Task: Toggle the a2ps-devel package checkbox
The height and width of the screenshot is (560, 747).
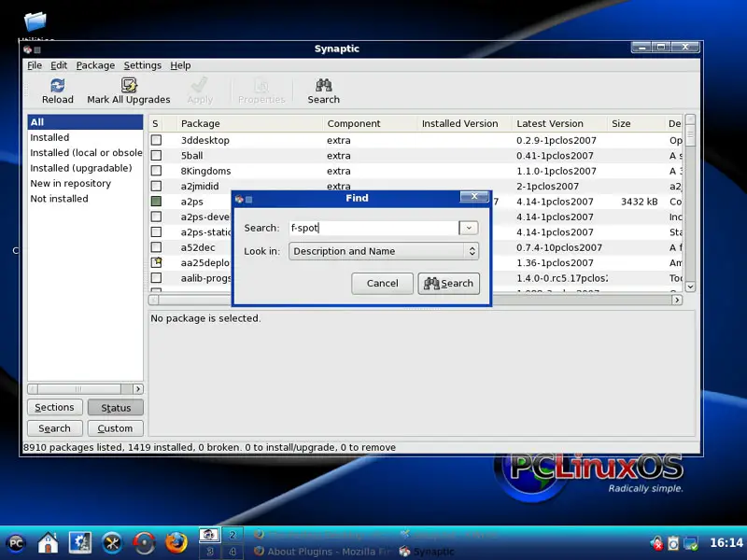Action: [x=156, y=217]
